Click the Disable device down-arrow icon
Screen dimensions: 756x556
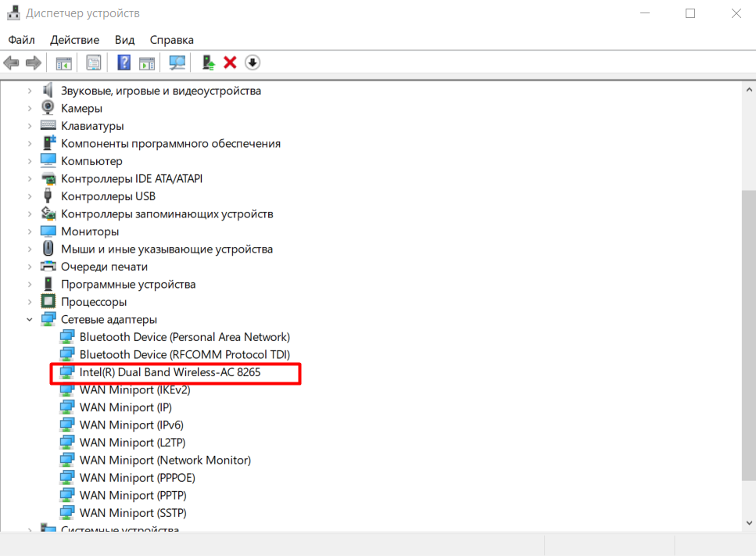(x=253, y=63)
